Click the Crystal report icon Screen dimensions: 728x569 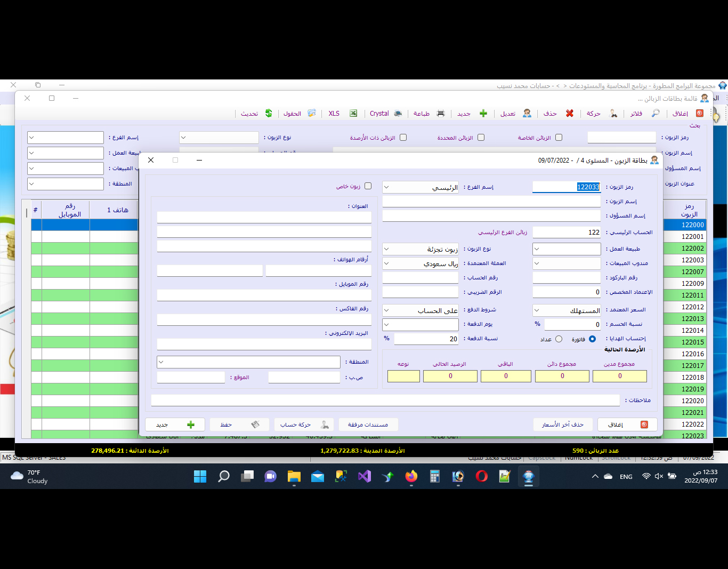click(398, 114)
